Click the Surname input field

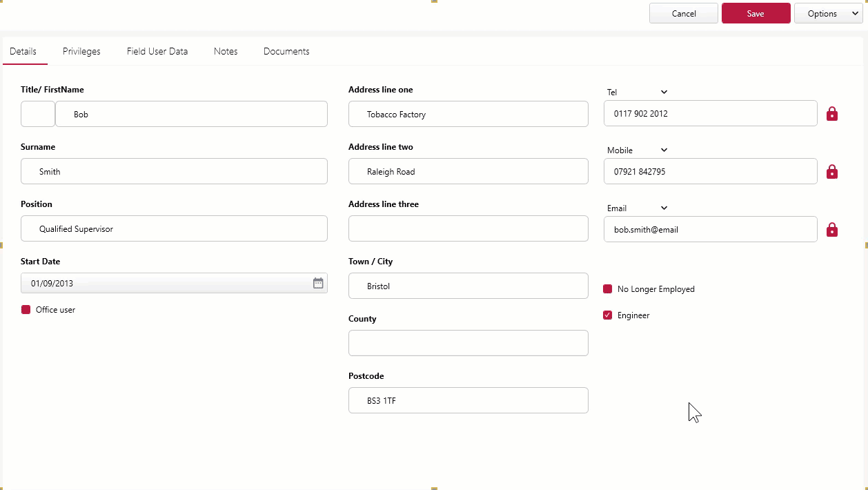174,171
